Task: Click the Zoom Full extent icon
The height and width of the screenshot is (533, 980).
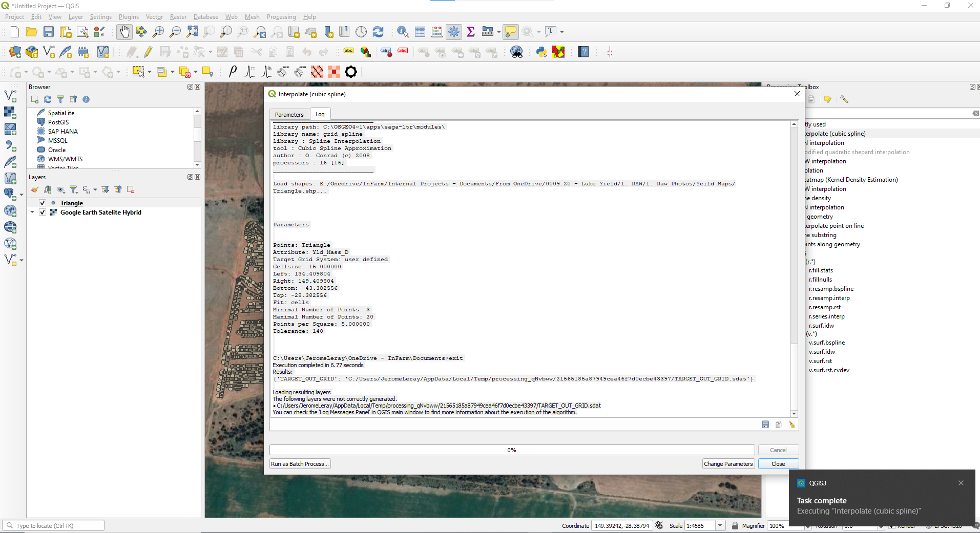Action: 192,32
